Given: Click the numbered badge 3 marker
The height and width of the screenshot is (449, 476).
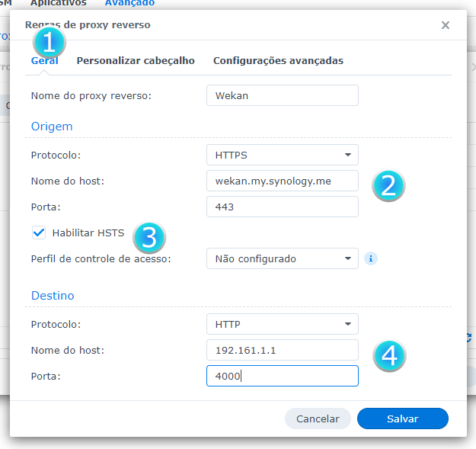Looking at the screenshot, I should tap(150, 237).
